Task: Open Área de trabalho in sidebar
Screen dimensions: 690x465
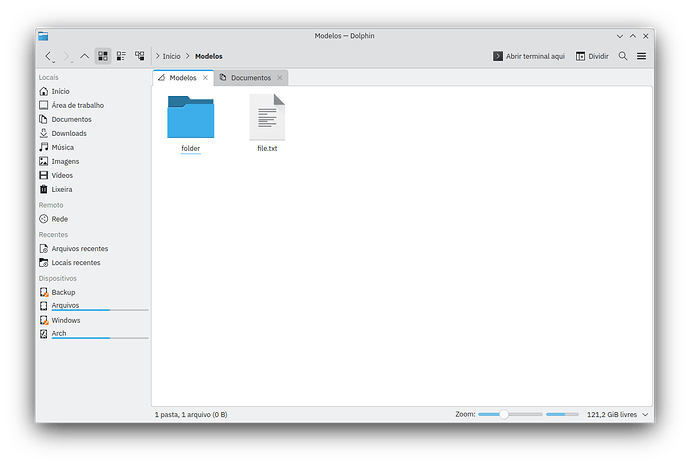Action: point(93,105)
